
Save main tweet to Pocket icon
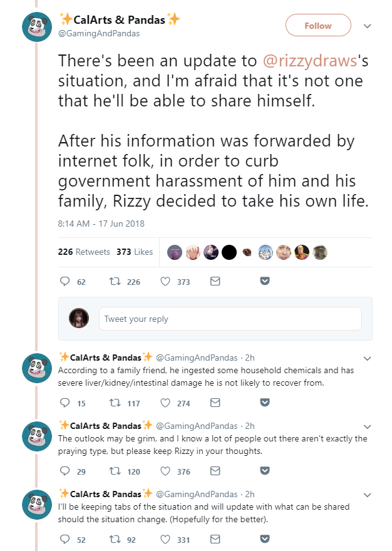click(x=265, y=281)
